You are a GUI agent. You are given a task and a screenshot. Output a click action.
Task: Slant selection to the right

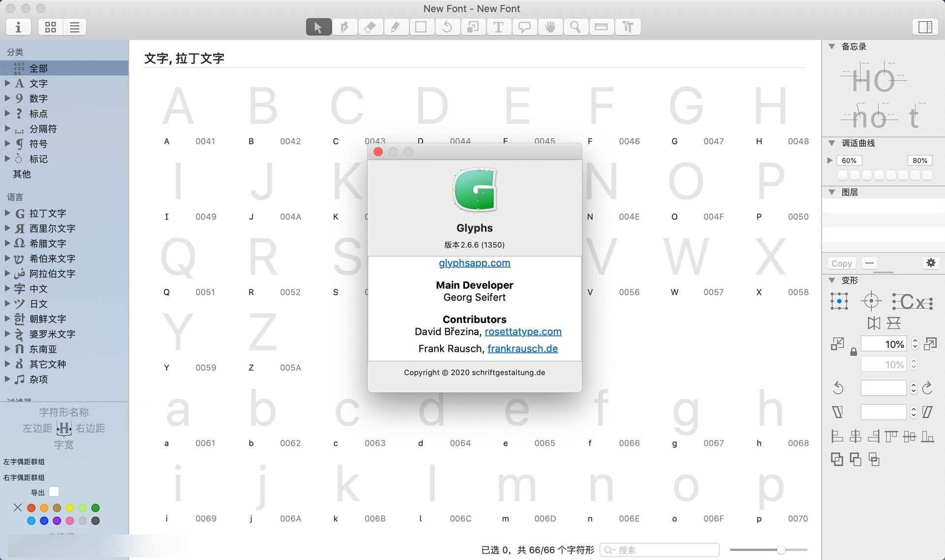tap(927, 412)
